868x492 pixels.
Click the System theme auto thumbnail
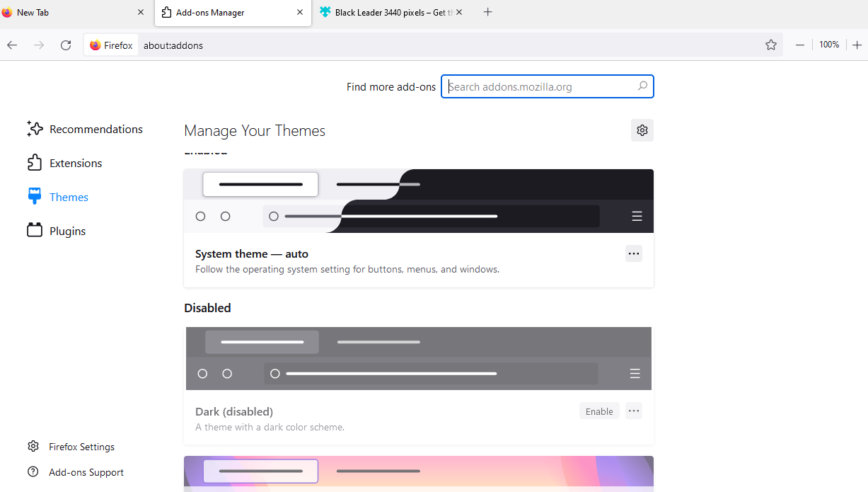(x=418, y=201)
